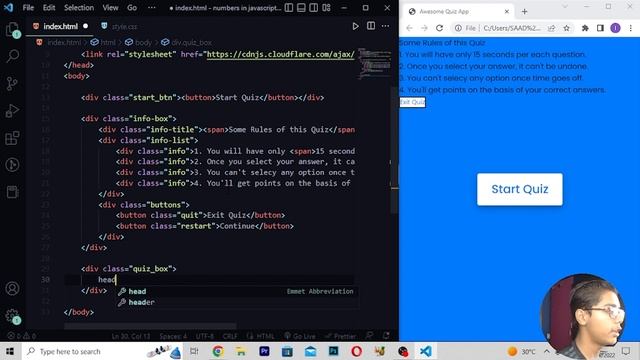Click errors and warnings count in status bar
640x360 pixels.
coord(22,336)
